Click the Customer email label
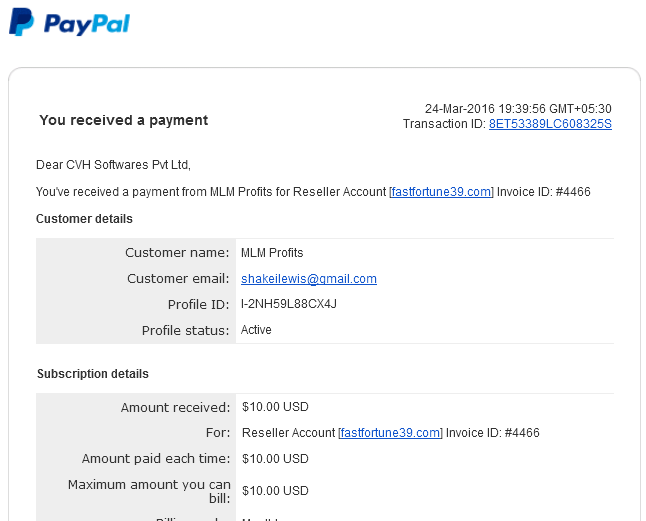The image size is (646, 521). point(178,279)
